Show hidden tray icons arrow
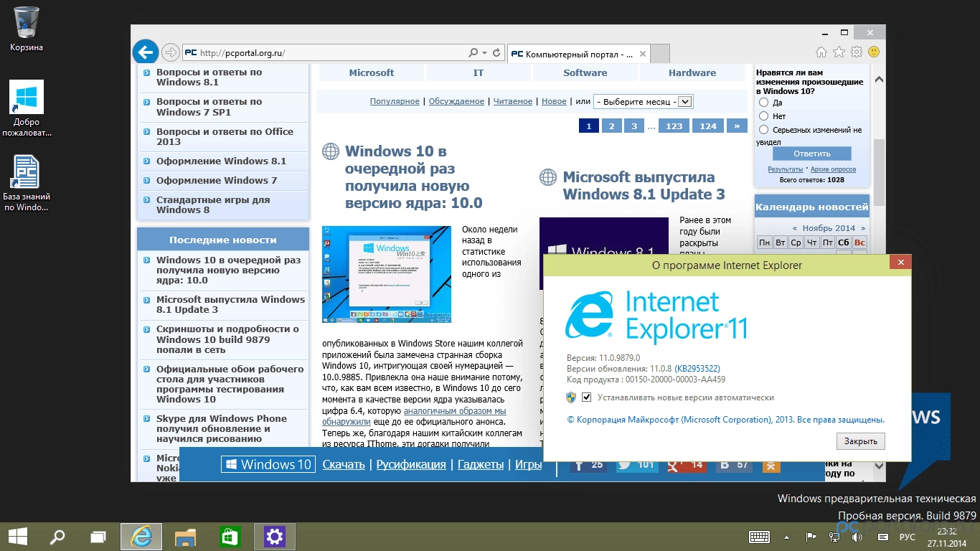Image resolution: width=980 pixels, height=551 pixels. coord(788,537)
